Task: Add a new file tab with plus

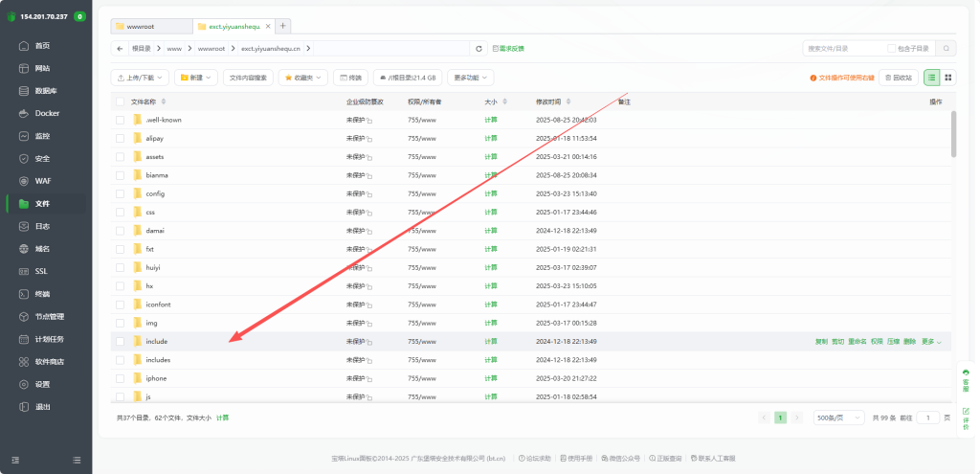Action: [x=283, y=26]
